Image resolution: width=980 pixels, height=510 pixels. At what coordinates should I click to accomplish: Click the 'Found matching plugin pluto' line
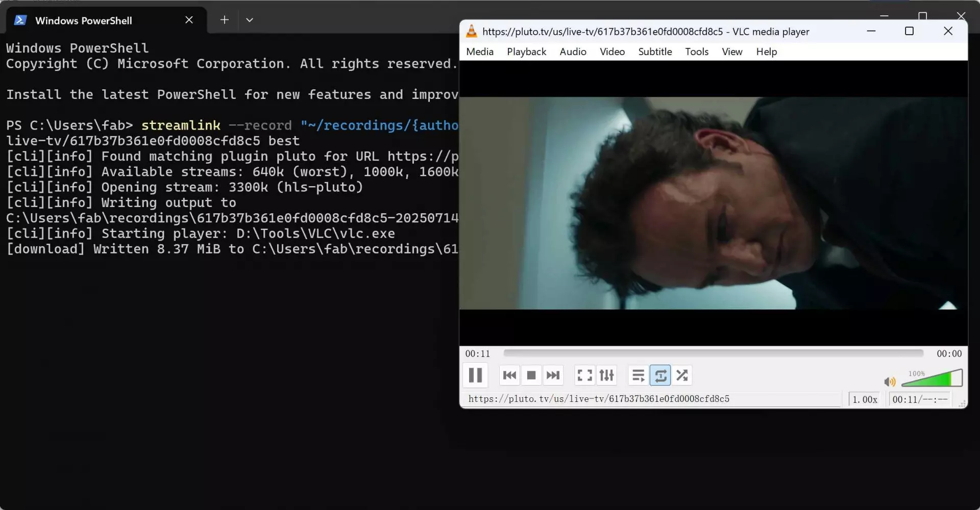pos(232,156)
